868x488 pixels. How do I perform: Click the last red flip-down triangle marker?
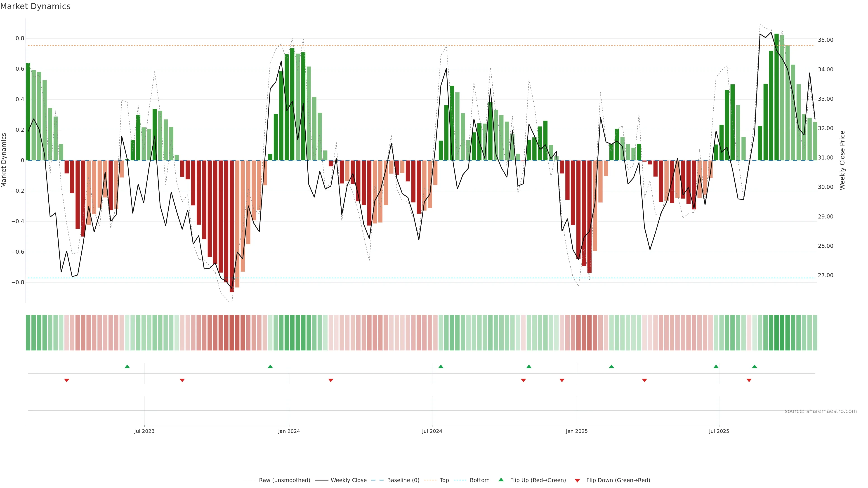click(749, 380)
